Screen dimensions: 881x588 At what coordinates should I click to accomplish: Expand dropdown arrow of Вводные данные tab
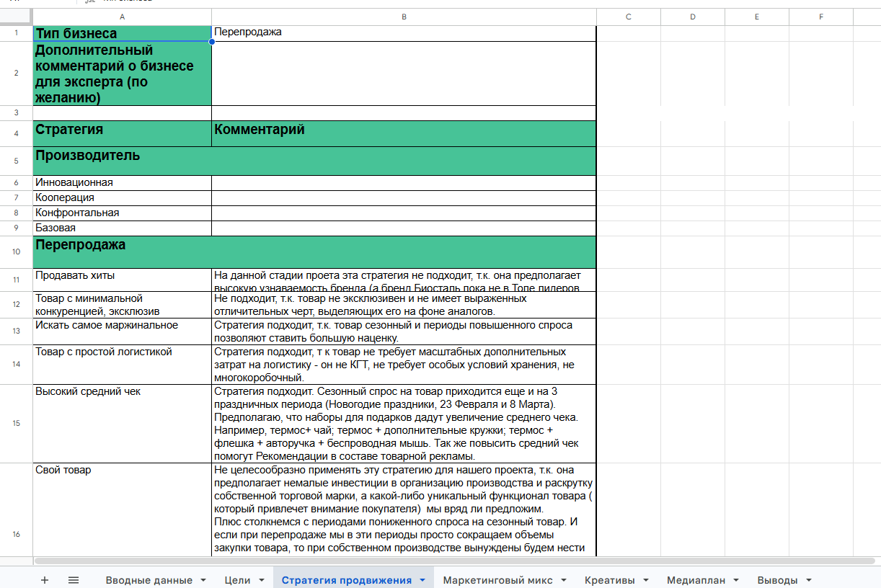[x=203, y=580]
